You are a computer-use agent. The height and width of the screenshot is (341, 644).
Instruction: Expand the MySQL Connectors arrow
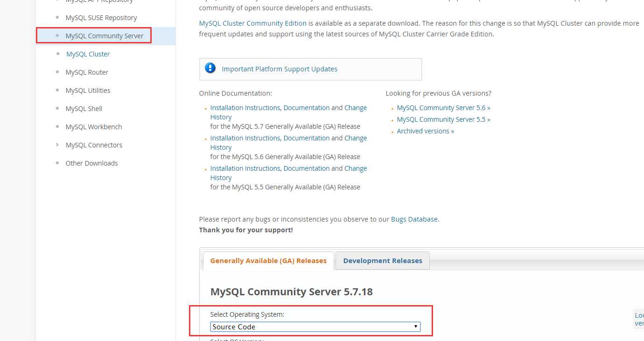(57, 145)
